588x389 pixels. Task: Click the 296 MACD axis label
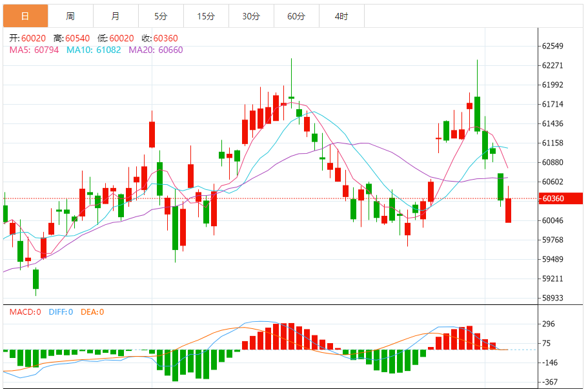pos(549,324)
